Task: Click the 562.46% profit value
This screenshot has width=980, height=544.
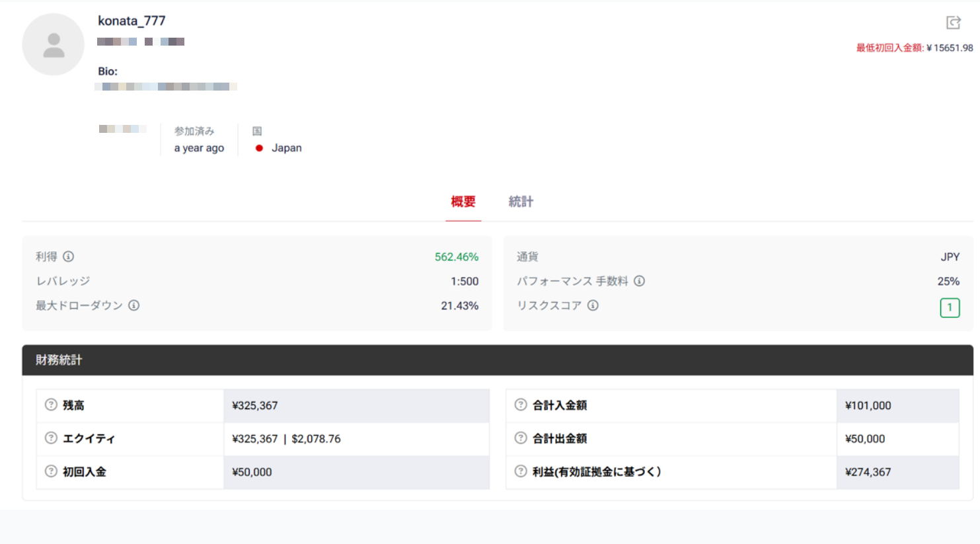Action: (456, 256)
